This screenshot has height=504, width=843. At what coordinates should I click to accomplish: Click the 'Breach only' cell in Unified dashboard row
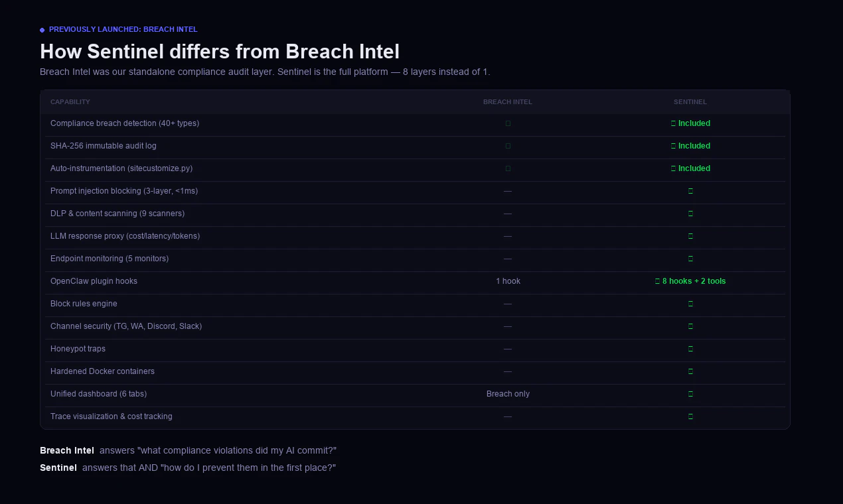(508, 394)
